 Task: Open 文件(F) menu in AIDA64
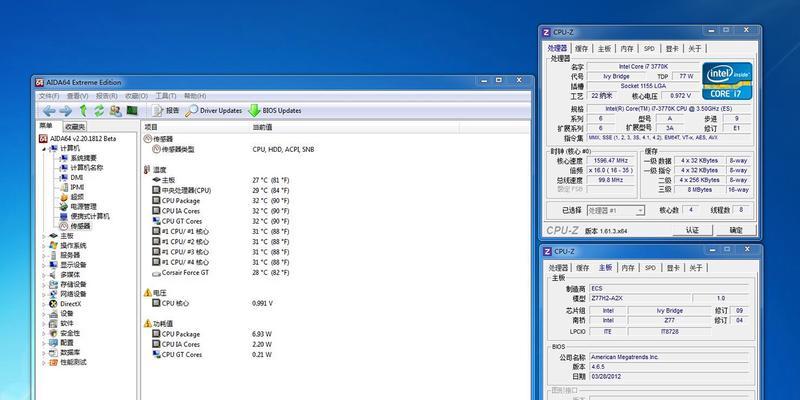49,96
